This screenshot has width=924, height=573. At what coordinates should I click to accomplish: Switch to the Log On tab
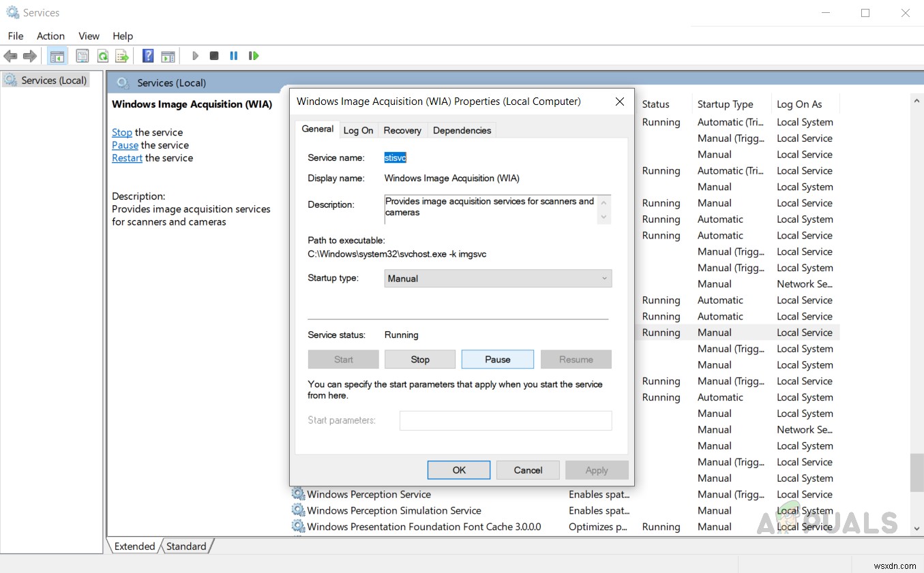358,130
